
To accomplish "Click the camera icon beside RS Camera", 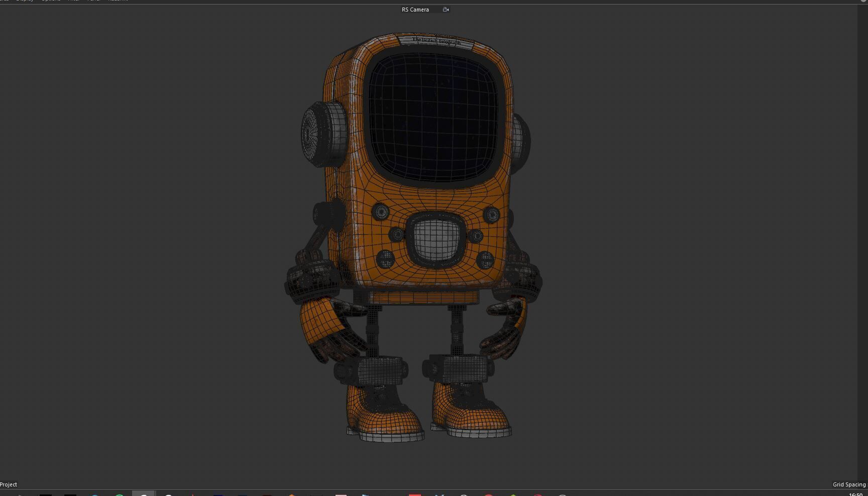I will click(x=446, y=10).
